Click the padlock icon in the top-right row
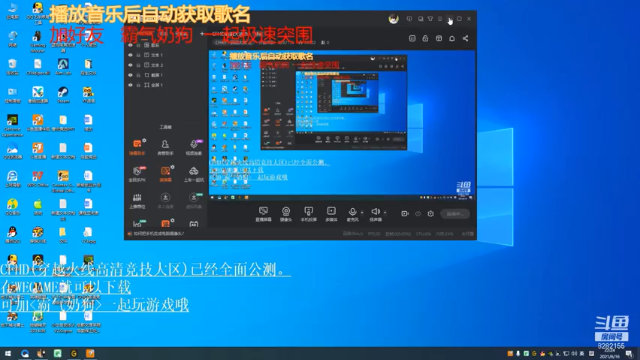 pos(425,38)
